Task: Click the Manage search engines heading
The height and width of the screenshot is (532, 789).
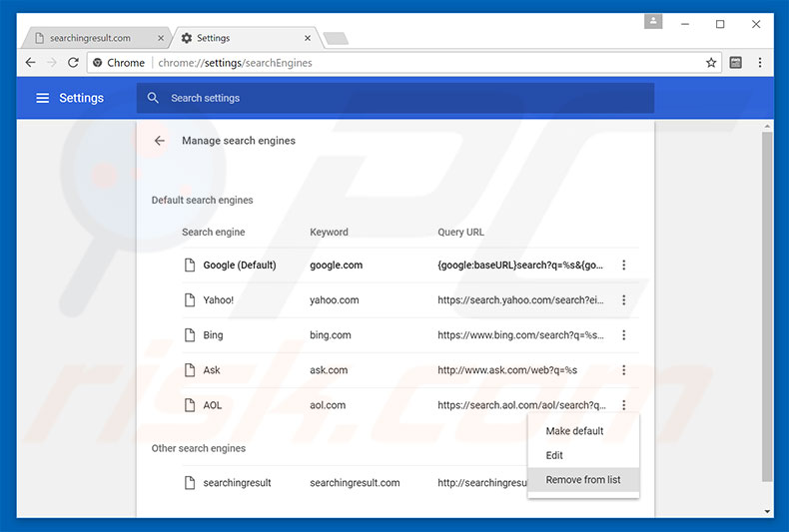Action: click(x=239, y=141)
